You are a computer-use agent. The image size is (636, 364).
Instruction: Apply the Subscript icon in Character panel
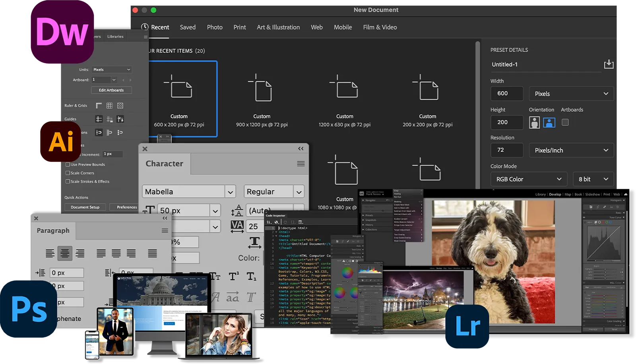[x=252, y=276]
